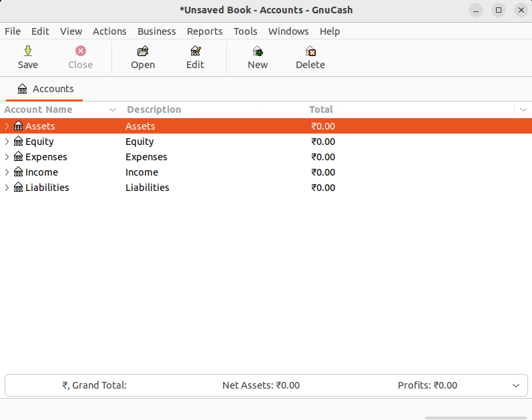The width and height of the screenshot is (532, 420).
Task: Select the Assets account name
Action: point(40,126)
